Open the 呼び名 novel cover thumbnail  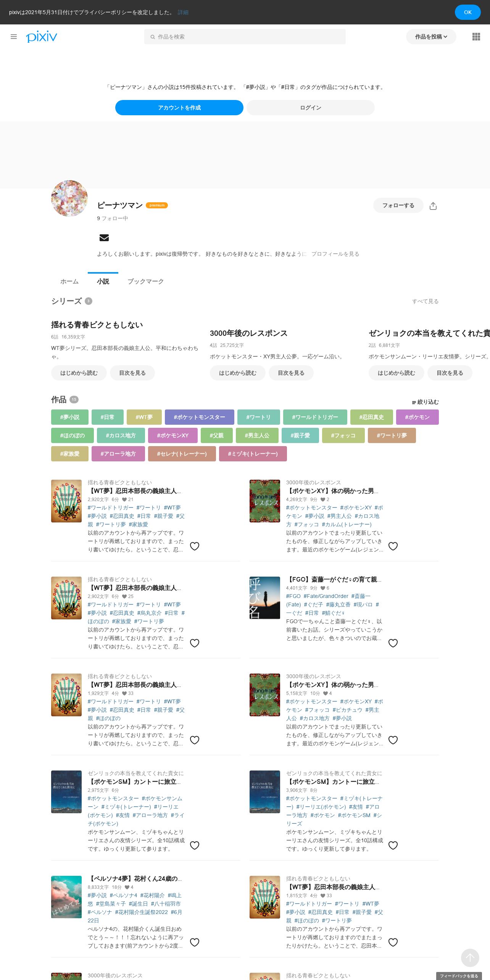(265, 598)
